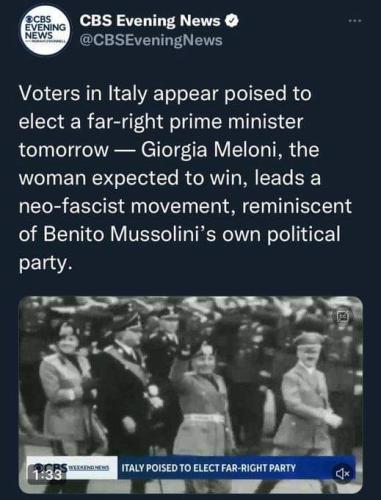The image size is (381, 500).
Task: Click the CBS Weekend News logo in lower-third
Action: click(x=72, y=467)
